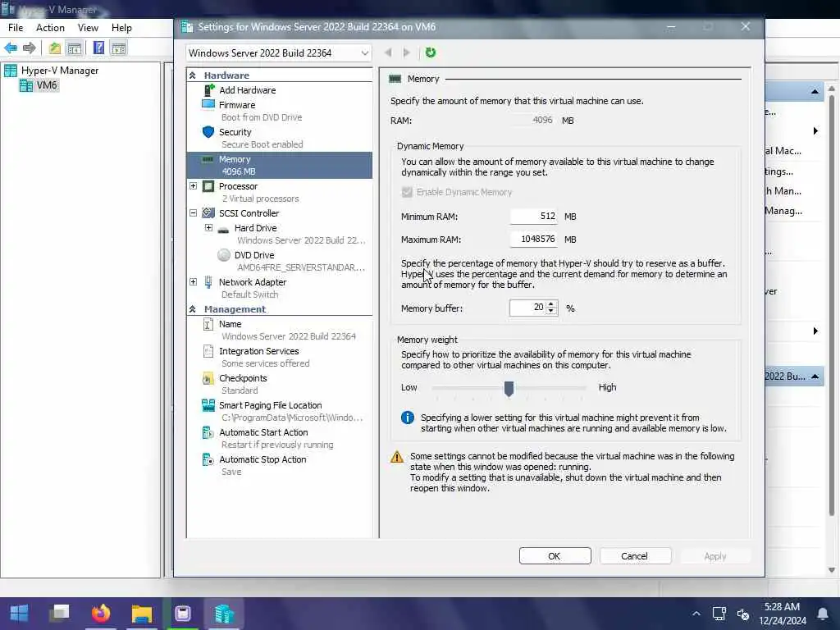Select the SCSI Controller entry
The width and height of the screenshot is (840, 630).
249,212
